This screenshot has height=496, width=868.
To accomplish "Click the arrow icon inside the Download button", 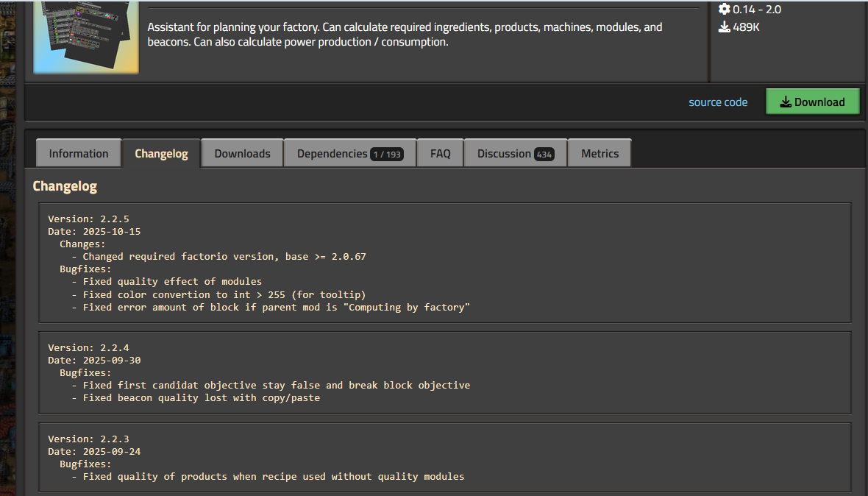I will (786, 102).
